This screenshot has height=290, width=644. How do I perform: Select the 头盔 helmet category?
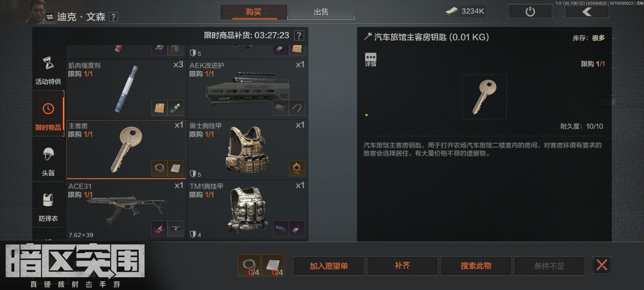(x=48, y=162)
